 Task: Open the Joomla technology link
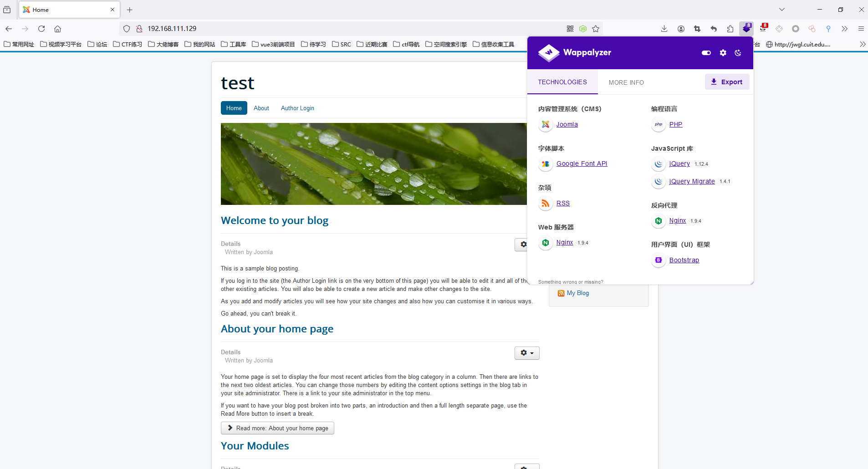(567, 124)
